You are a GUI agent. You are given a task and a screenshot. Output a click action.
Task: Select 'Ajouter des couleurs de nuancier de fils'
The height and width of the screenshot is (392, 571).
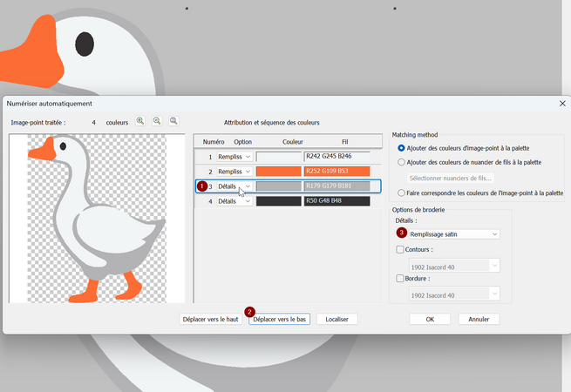click(x=401, y=162)
